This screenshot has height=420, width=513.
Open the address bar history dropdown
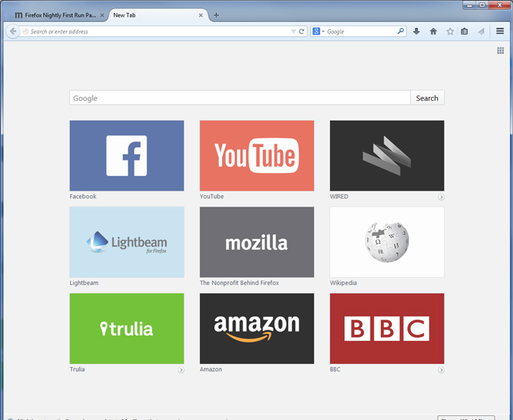tap(293, 32)
